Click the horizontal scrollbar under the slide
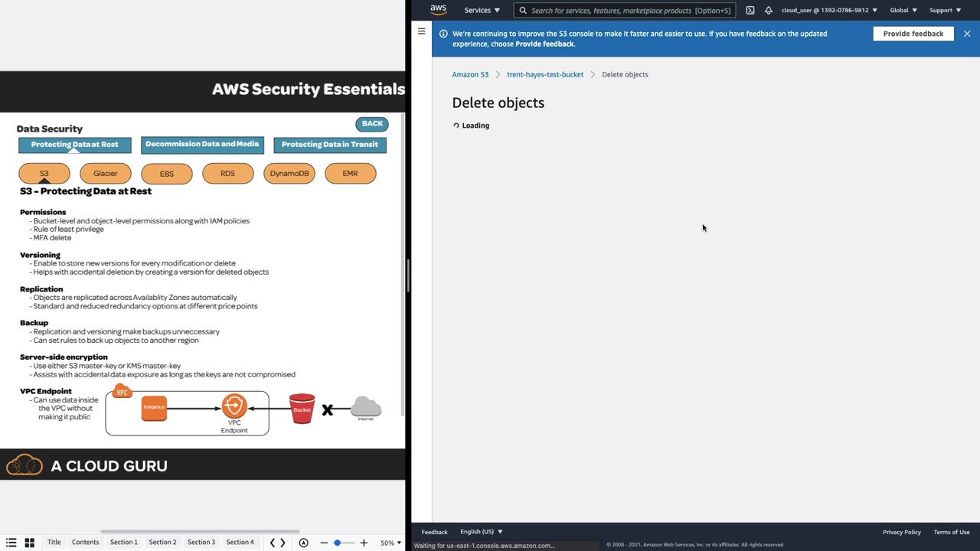 pos(200,531)
